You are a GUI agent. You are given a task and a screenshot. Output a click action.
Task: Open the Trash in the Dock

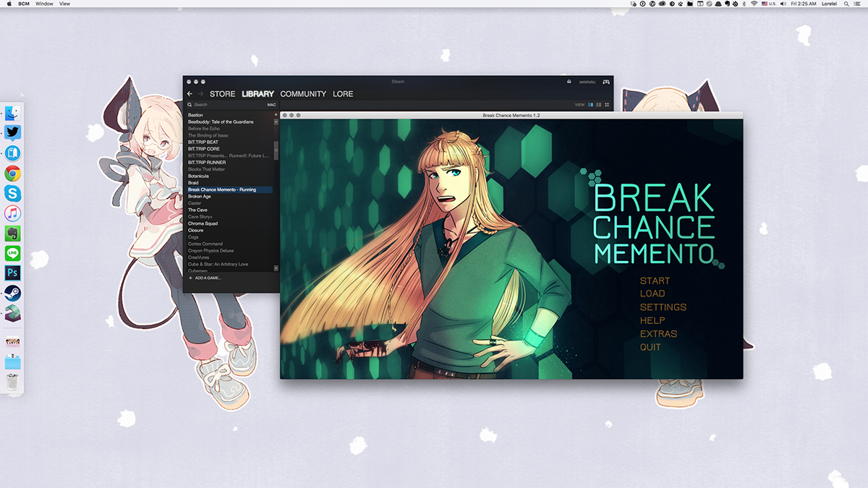click(12, 381)
